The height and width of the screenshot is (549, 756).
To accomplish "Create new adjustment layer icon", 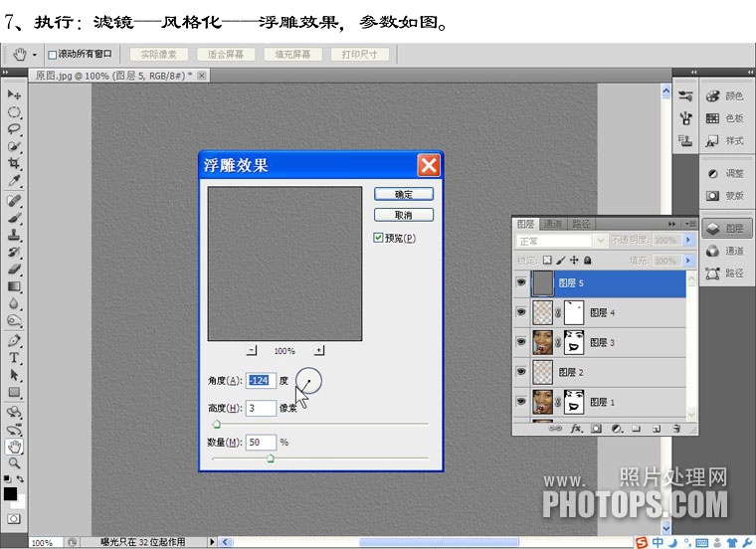I will pyautogui.click(x=616, y=429).
